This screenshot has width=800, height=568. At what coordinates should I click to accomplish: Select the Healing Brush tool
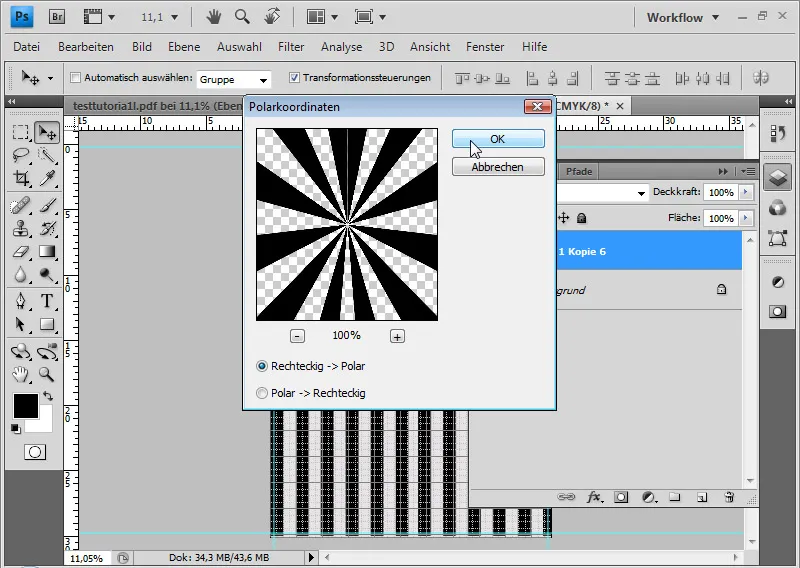(20, 205)
